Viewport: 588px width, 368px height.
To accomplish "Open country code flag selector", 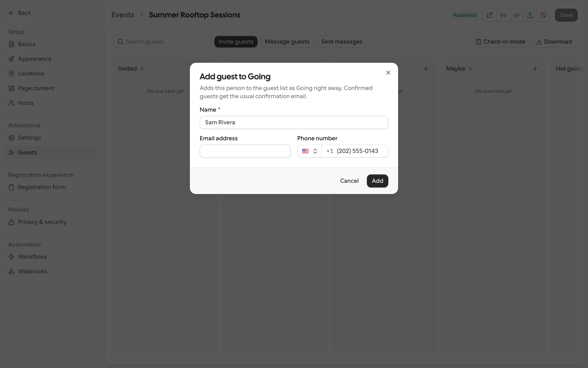I will pos(309,151).
